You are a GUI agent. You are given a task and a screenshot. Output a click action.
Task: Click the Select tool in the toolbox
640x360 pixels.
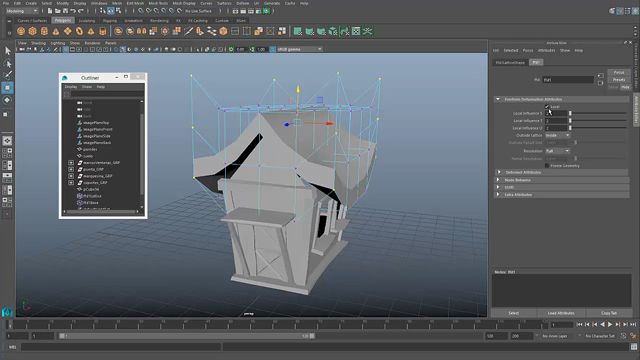(7, 51)
